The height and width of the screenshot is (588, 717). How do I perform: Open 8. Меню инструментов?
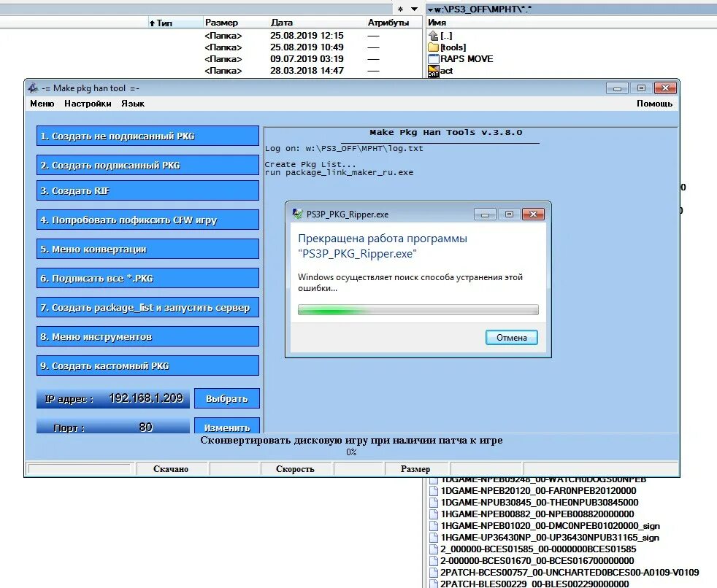pyautogui.click(x=147, y=337)
